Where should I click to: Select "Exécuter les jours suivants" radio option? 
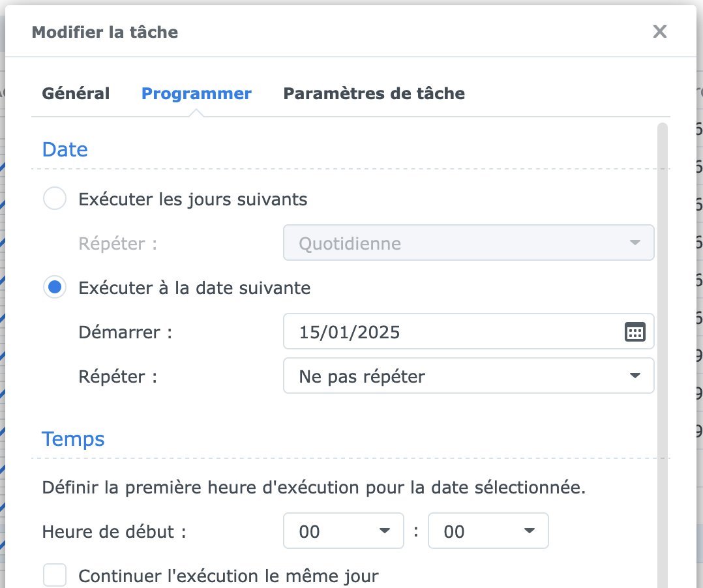[55, 199]
